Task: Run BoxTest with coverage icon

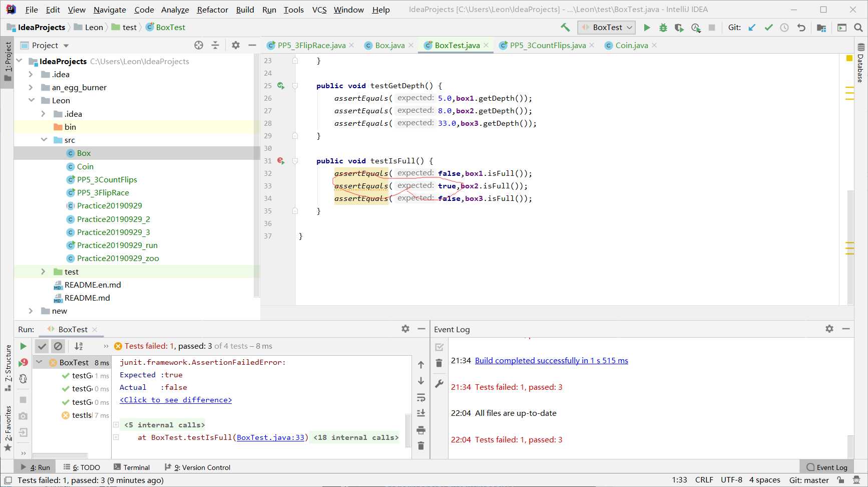Action: pyautogui.click(x=679, y=28)
